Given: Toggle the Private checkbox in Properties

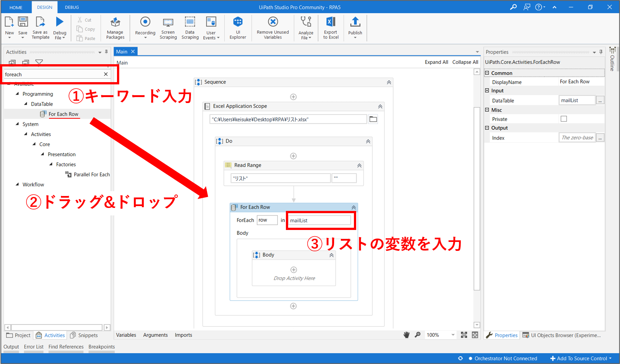Looking at the screenshot, I should pos(564,119).
